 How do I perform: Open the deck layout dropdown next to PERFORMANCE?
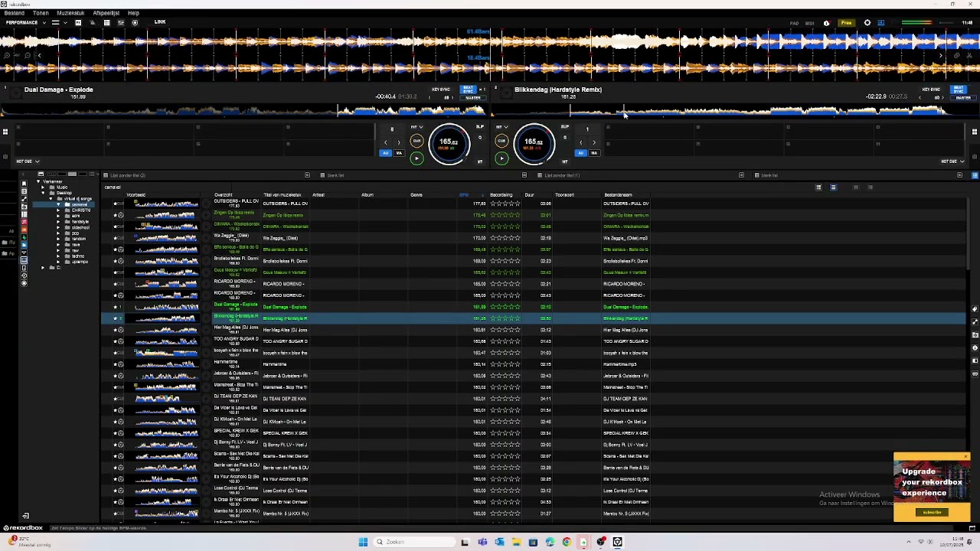pyautogui.click(x=59, y=22)
